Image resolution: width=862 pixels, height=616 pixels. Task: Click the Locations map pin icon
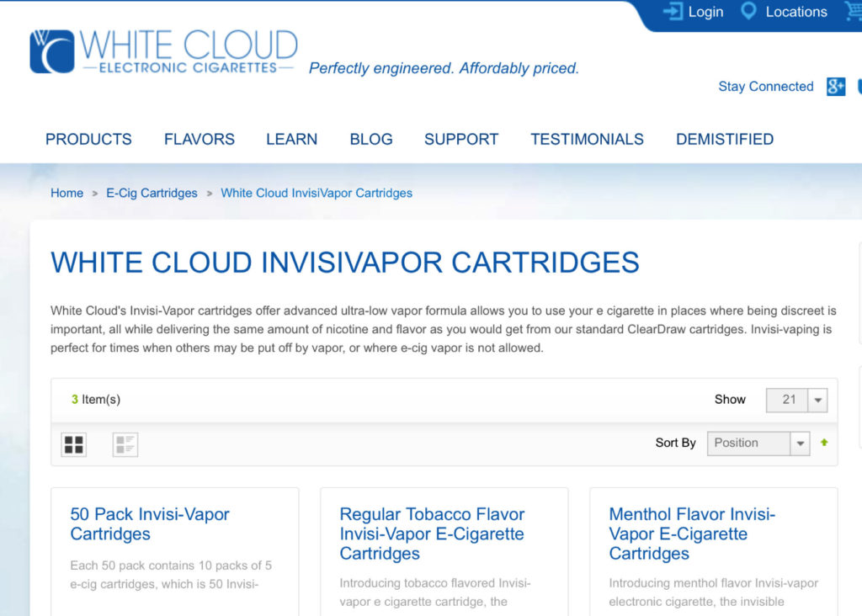click(748, 11)
